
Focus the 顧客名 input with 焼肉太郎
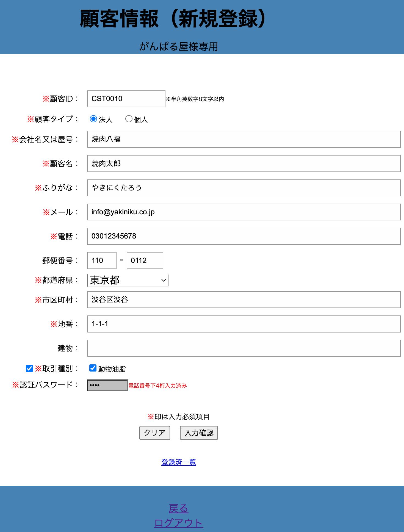click(243, 164)
